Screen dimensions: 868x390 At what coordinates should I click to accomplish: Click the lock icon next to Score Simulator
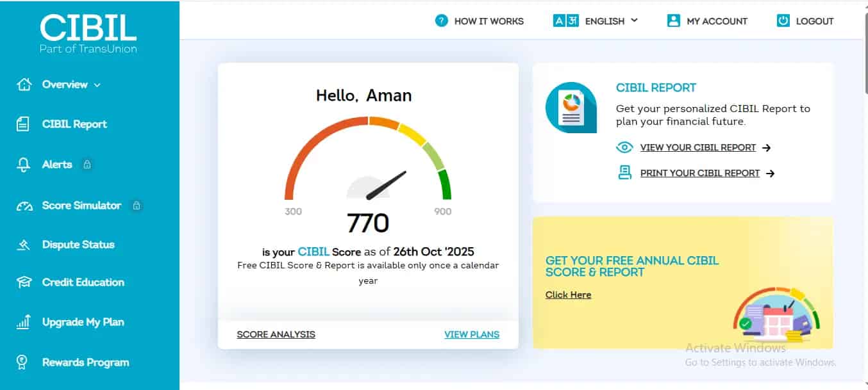point(136,206)
